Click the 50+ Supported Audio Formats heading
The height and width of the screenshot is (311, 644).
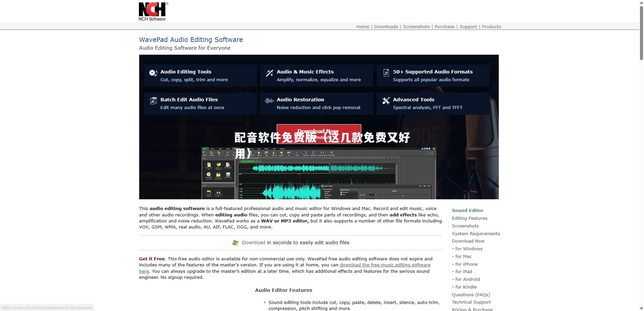[x=433, y=72]
